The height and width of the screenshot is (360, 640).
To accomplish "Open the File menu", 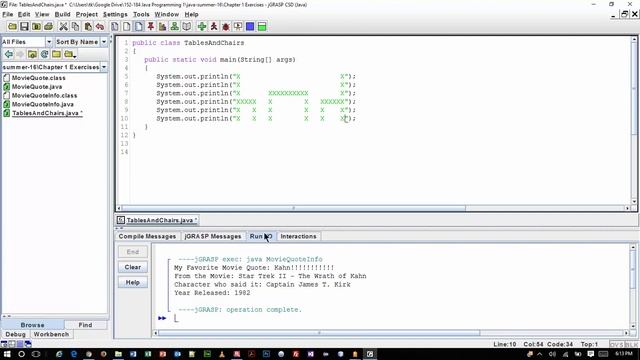I will [x=8, y=14].
